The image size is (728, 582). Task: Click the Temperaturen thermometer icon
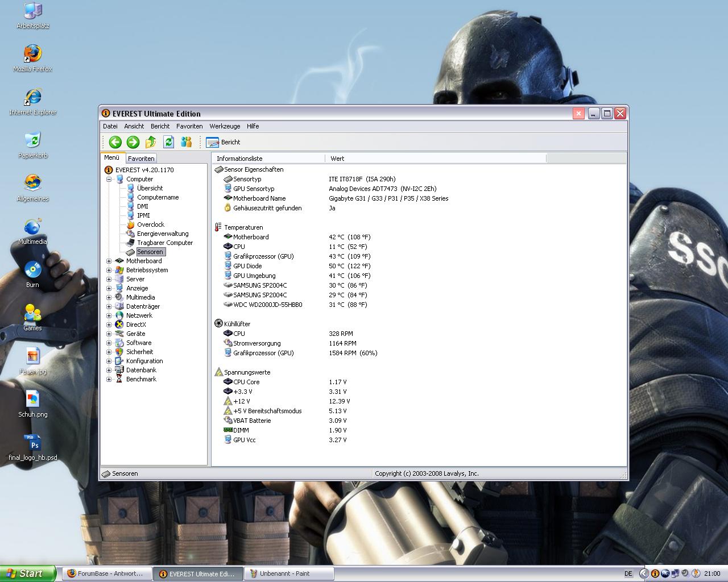218,227
